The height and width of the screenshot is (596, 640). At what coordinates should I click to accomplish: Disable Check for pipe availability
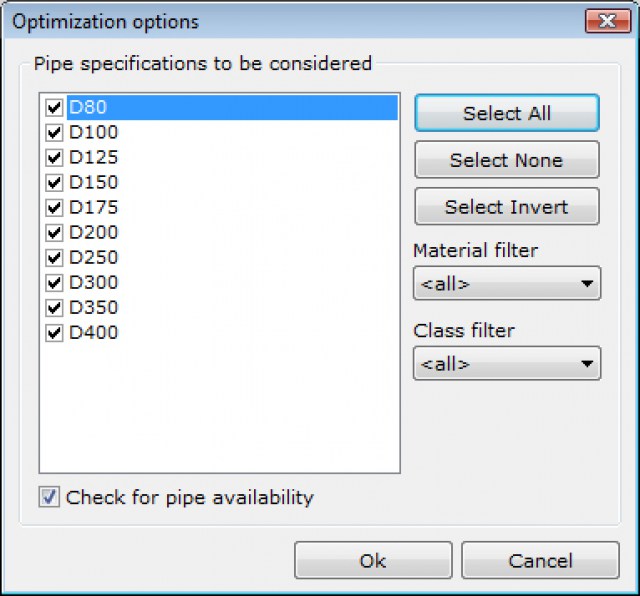[49, 497]
